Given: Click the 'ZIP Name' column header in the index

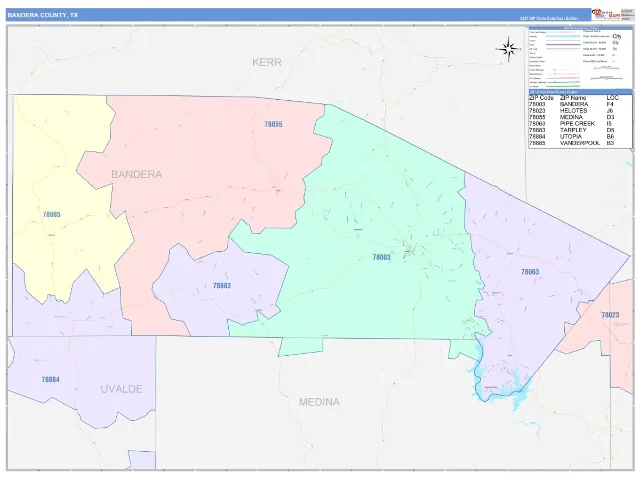Looking at the screenshot, I should 573,98.
